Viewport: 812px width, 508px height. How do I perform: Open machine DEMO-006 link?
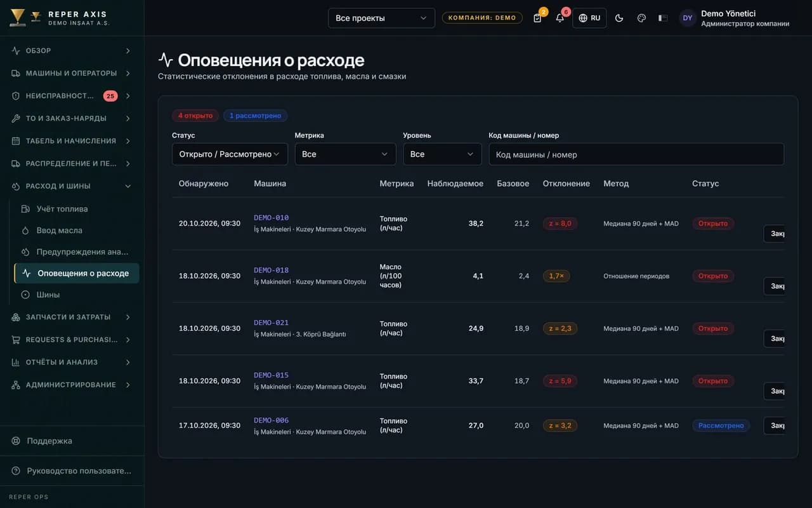click(x=271, y=420)
